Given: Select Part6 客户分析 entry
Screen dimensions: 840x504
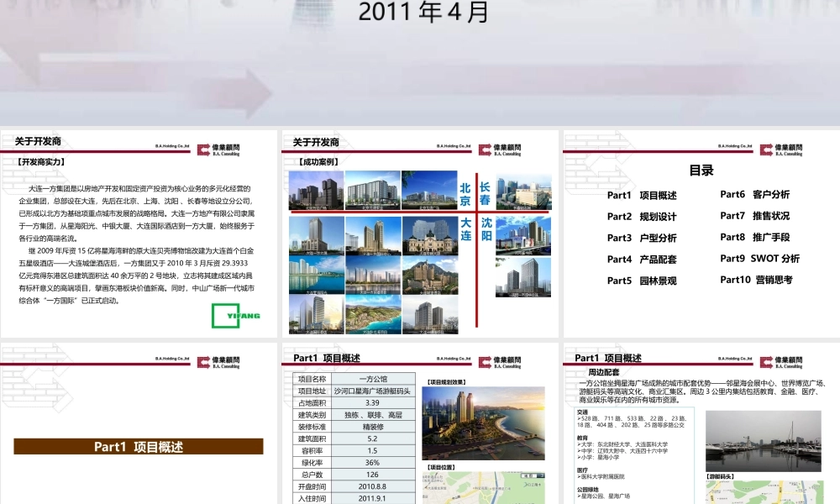Looking at the screenshot, I should click(755, 194).
